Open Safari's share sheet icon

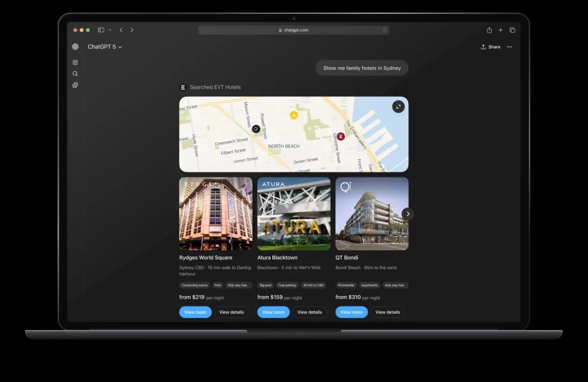(489, 30)
